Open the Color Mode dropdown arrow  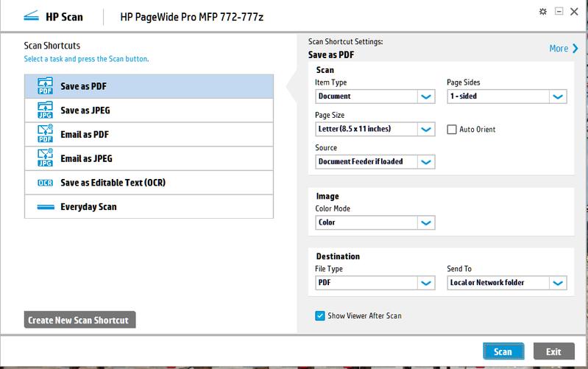[426, 222]
